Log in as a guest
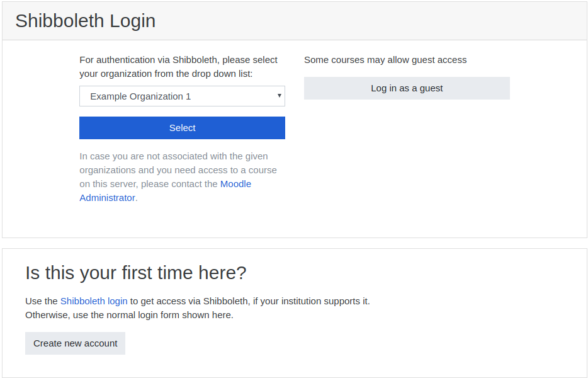Screen dimensions: 588x378 coord(407,88)
